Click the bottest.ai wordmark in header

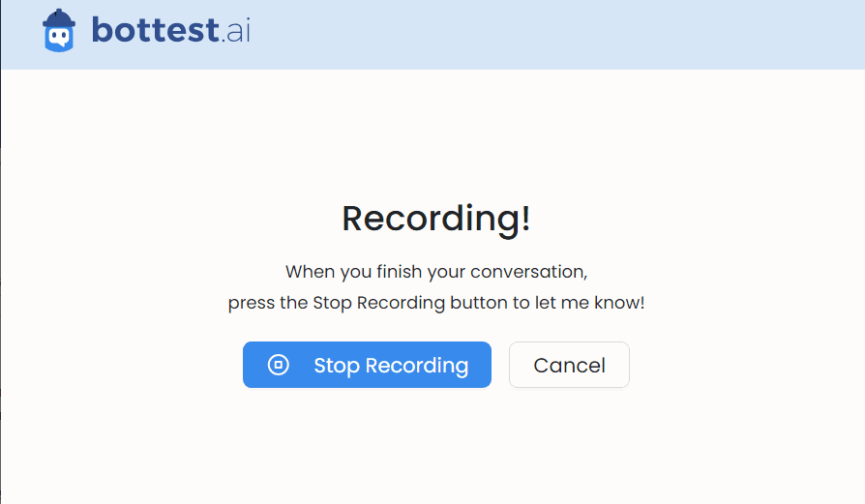click(171, 30)
